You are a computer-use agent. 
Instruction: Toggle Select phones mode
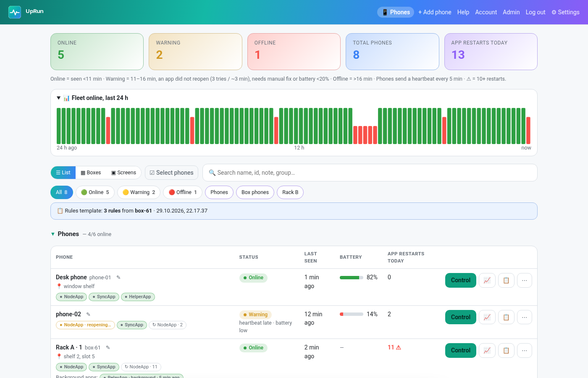(x=171, y=173)
